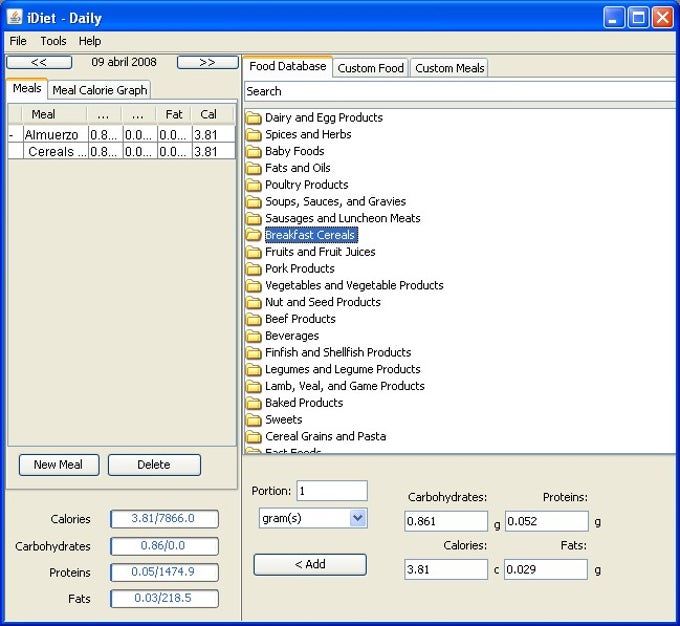
Task: Go to next day with >> button
Action: pos(208,62)
